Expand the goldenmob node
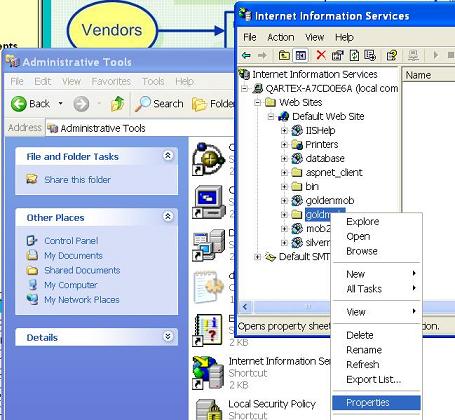455x420 pixels. click(284, 200)
